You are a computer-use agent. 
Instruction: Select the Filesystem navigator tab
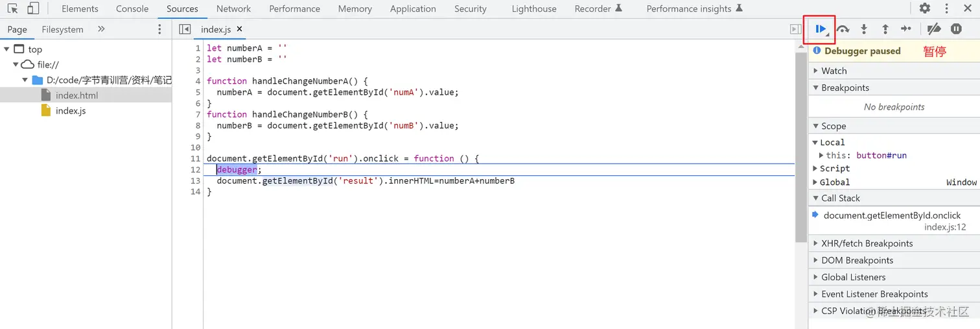pyautogui.click(x=62, y=29)
